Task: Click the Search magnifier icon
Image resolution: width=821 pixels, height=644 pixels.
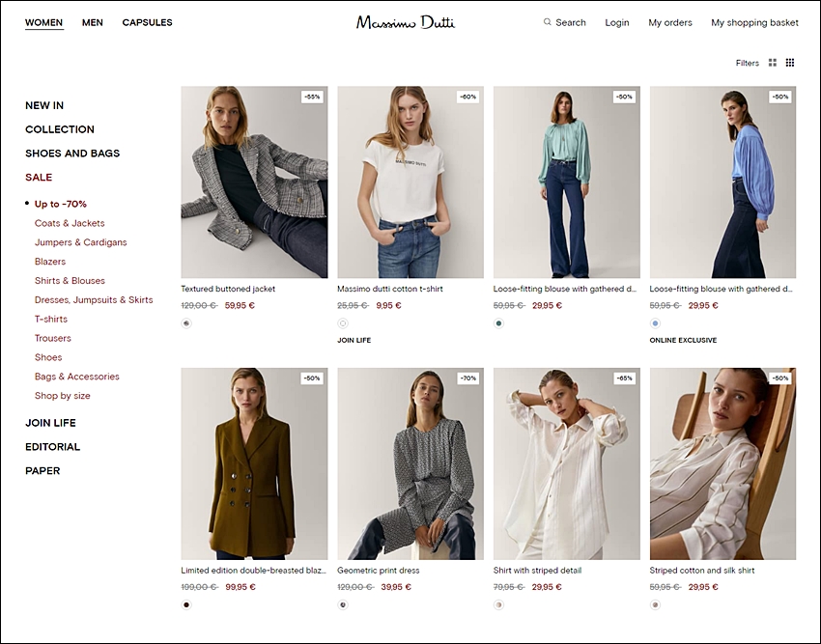Action: tap(547, 22)
